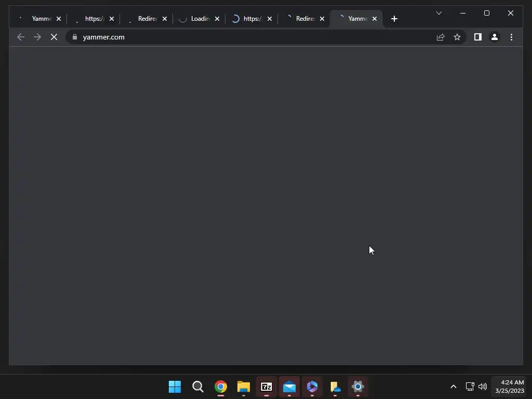Open File Explorer from the taskbar
This screenshot has width=532, height=399.
click(x=243, y=387)
